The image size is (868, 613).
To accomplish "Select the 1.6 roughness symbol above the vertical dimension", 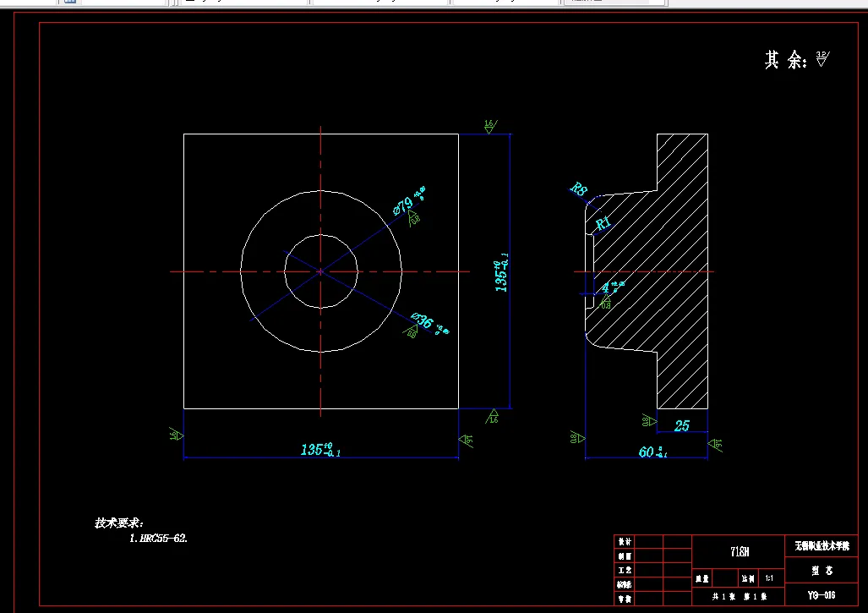I will [x=490, y=126].
